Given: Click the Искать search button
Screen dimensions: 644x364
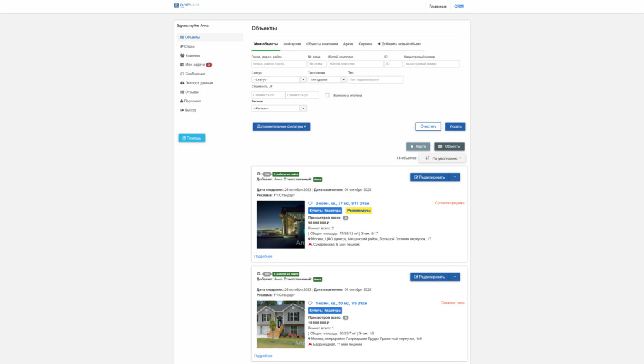Looking at the screenshot, I should 455,126.
